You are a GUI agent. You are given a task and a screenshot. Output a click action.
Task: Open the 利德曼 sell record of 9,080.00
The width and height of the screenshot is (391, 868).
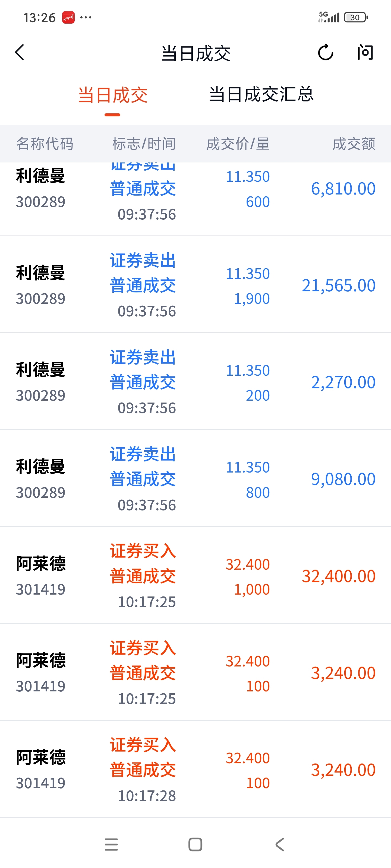[195, 478]
